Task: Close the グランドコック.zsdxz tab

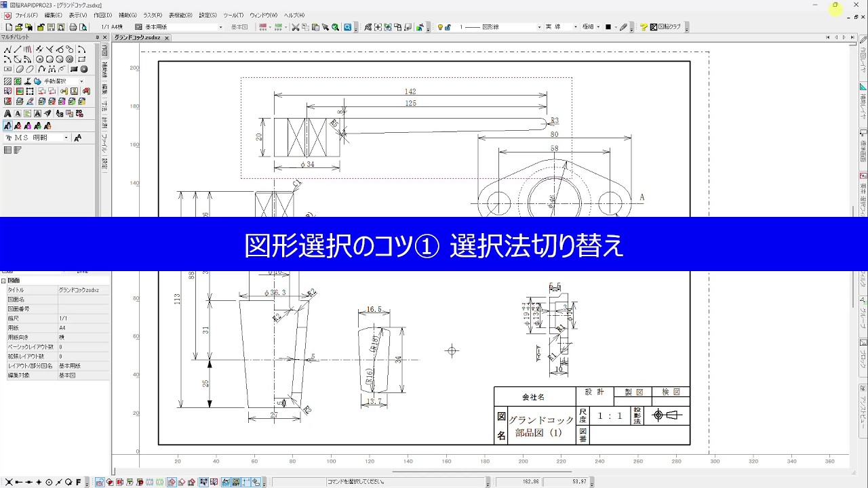Action: (167, 38)
